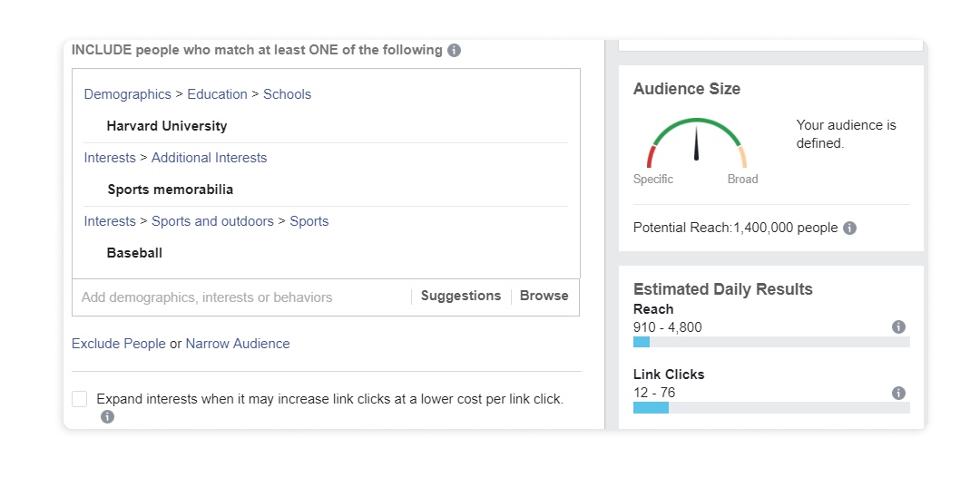Click Add demographics, interests or behaviors field
The width and height of the screenshot is (980, 477).
pos(240,297)
